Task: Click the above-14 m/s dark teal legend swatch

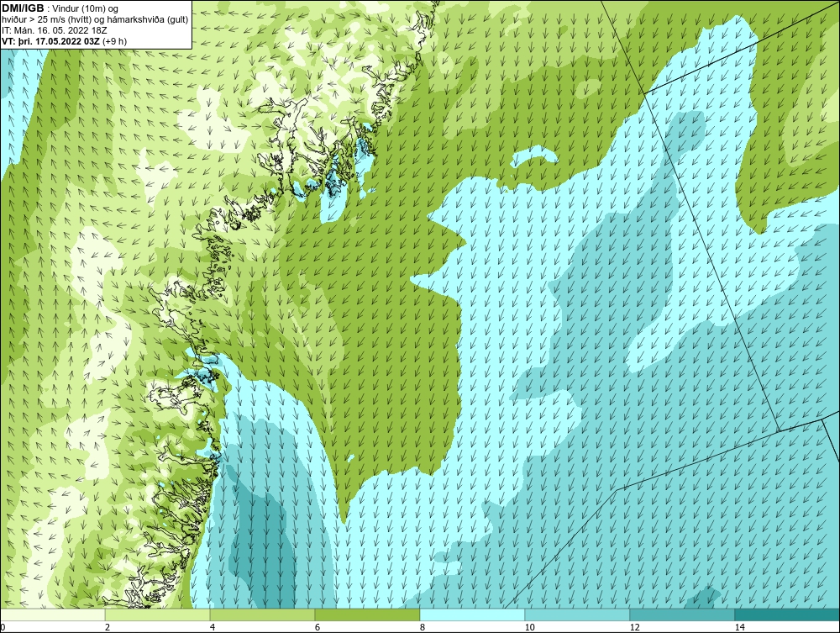Action: pos(788,615)
